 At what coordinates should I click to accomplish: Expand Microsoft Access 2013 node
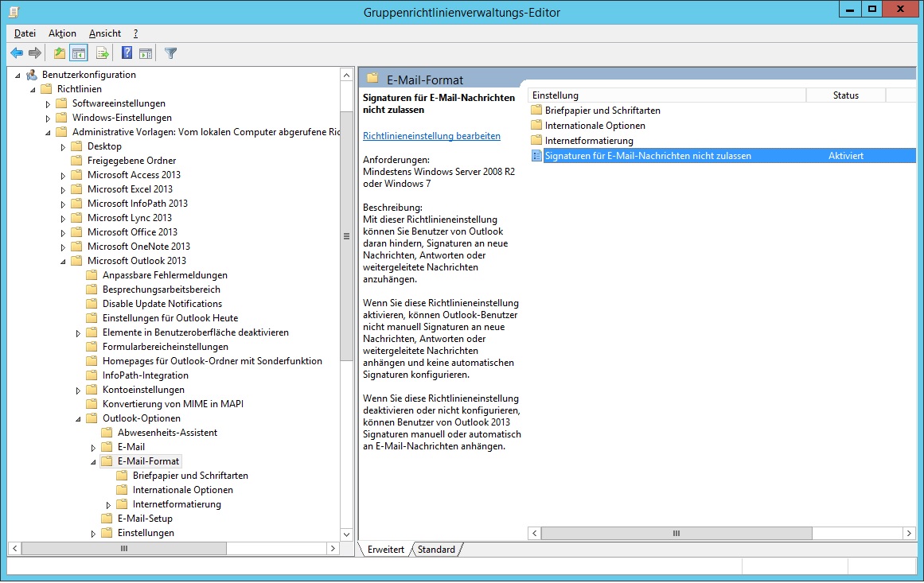click(63, 176)
